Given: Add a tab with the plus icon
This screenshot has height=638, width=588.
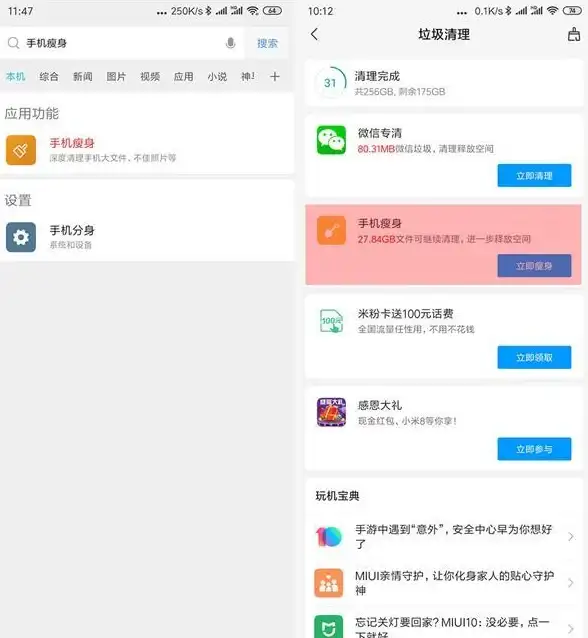Looking at the screenshot, I should 275,76.
